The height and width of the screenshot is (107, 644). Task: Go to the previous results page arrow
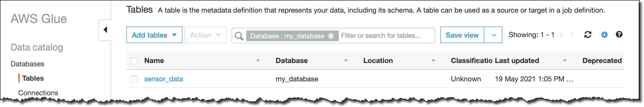click(562, 35)
